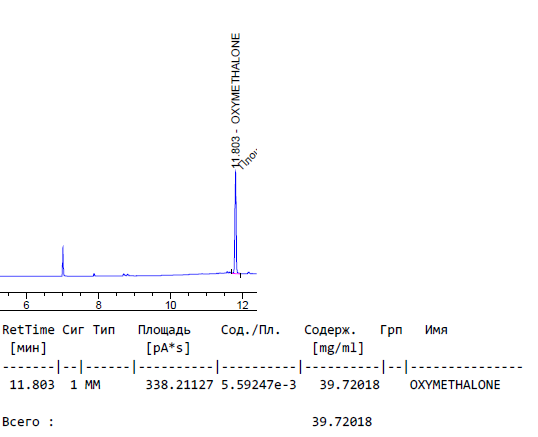Click the OXYMETHALONE name in the table row

(455, 385)
